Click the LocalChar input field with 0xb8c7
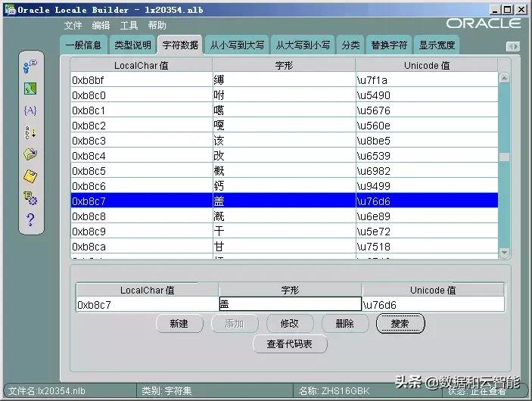The width and height of the screenshot is (532, 401). pyautogui.click(x=148, y=304)
